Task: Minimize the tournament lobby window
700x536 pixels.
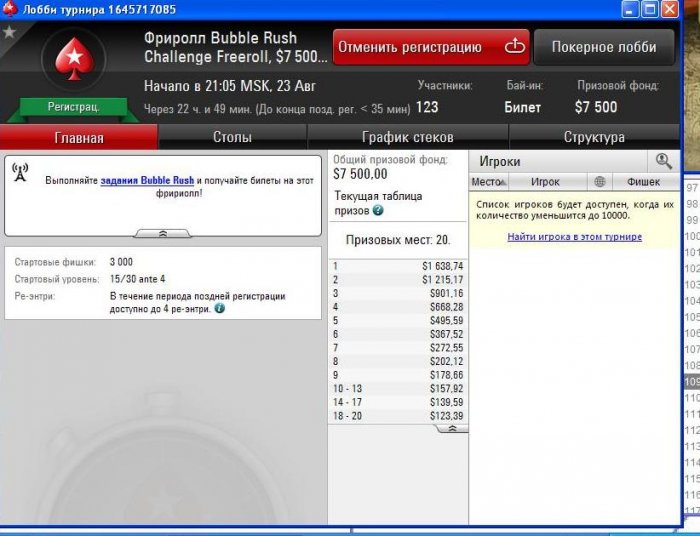Action: tap(630, 9)
